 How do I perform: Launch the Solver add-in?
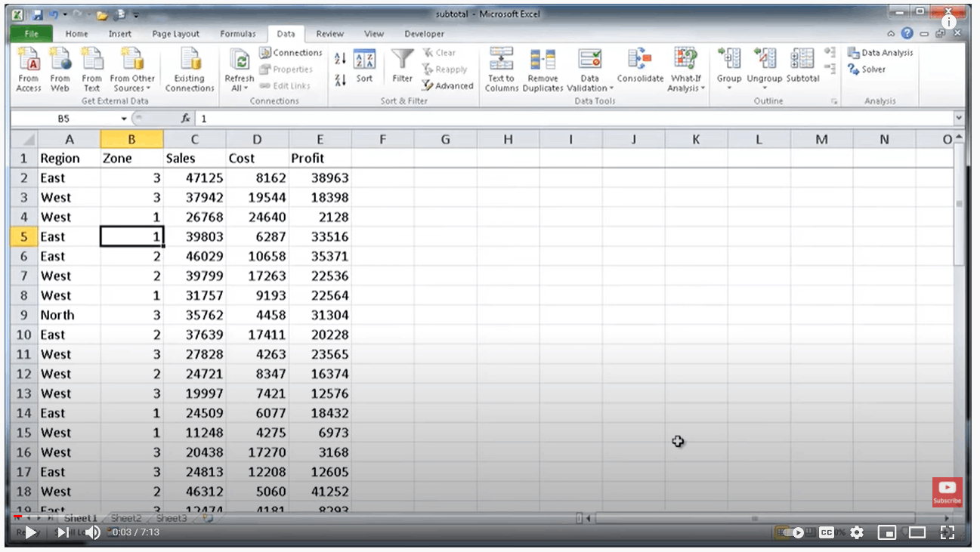click(867, 69)
